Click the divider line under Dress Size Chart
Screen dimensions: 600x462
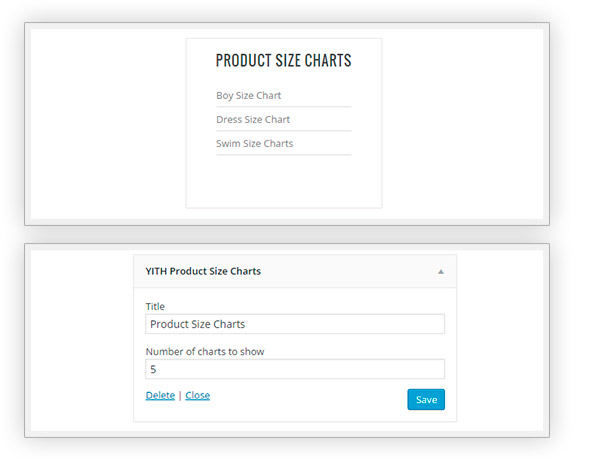click(x=283, y=131)
